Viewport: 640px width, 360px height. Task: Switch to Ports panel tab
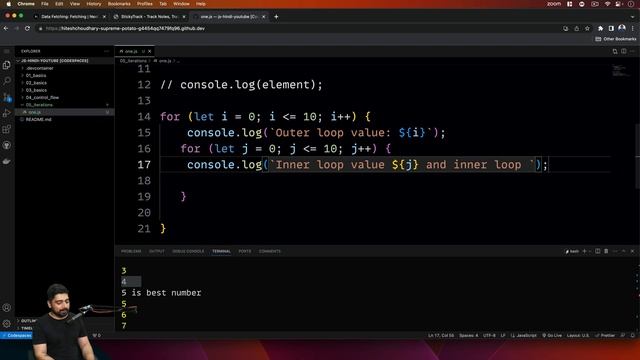(245, 251)
